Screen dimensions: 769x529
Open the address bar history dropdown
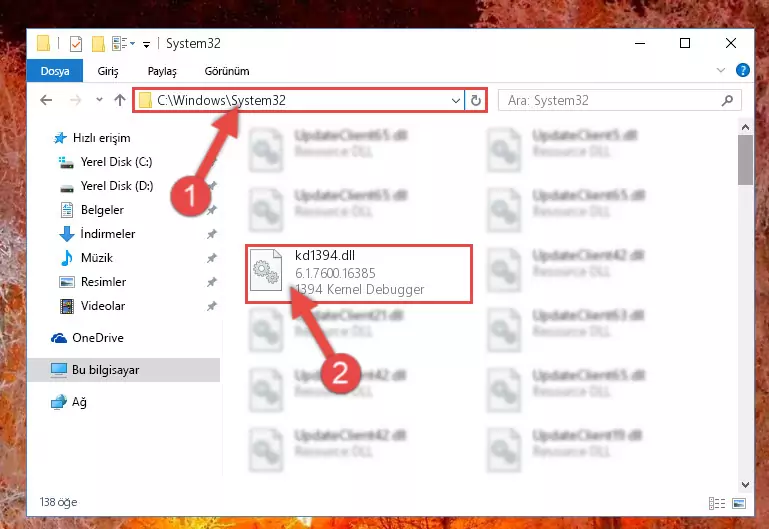click(x=456, y=101)
